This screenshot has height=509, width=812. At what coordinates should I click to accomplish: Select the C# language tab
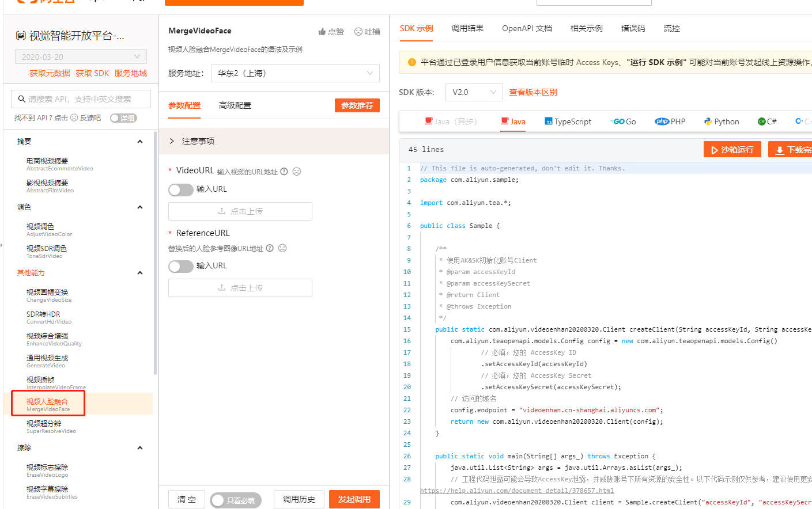coord(767,121)
